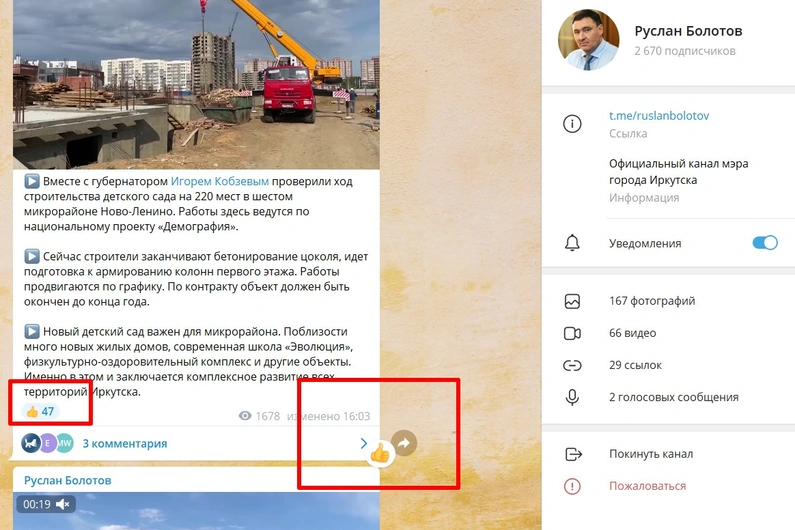Open 66 видео media section
The height and width of the screenshot is (530, 795).
pos(632,333)
